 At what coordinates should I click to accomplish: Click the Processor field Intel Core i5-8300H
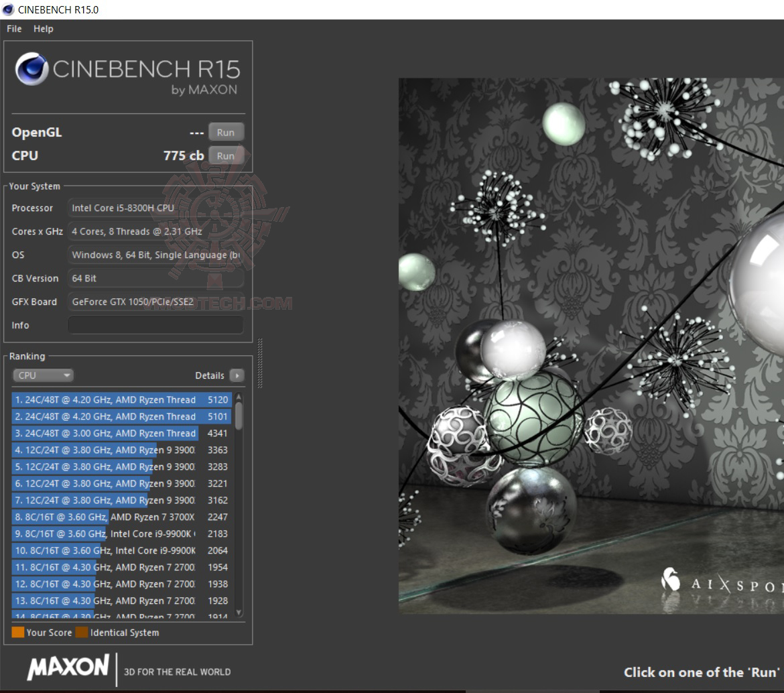[x=155, y=208]
